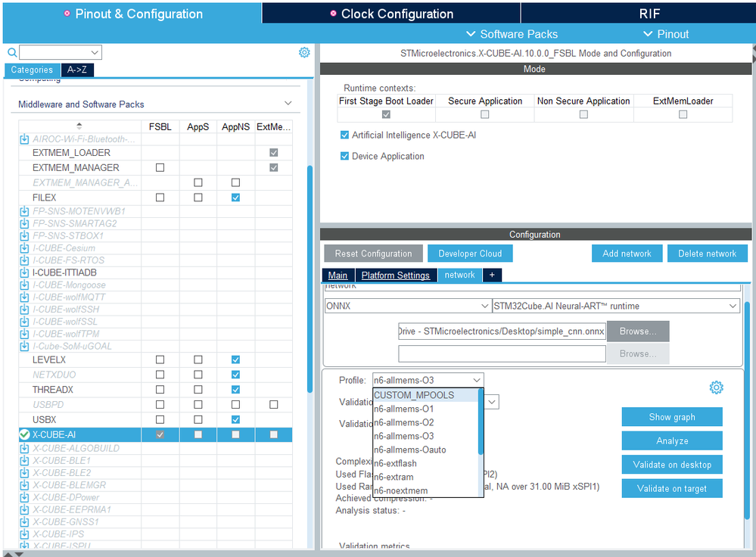Switch to Clock Configuration tab
This screenshot has width=756, height=557.
[391, 14]
